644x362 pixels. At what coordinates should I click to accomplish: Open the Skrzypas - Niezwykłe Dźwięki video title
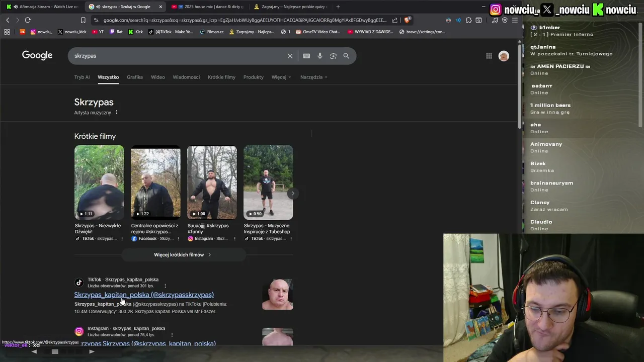[98, 229]
